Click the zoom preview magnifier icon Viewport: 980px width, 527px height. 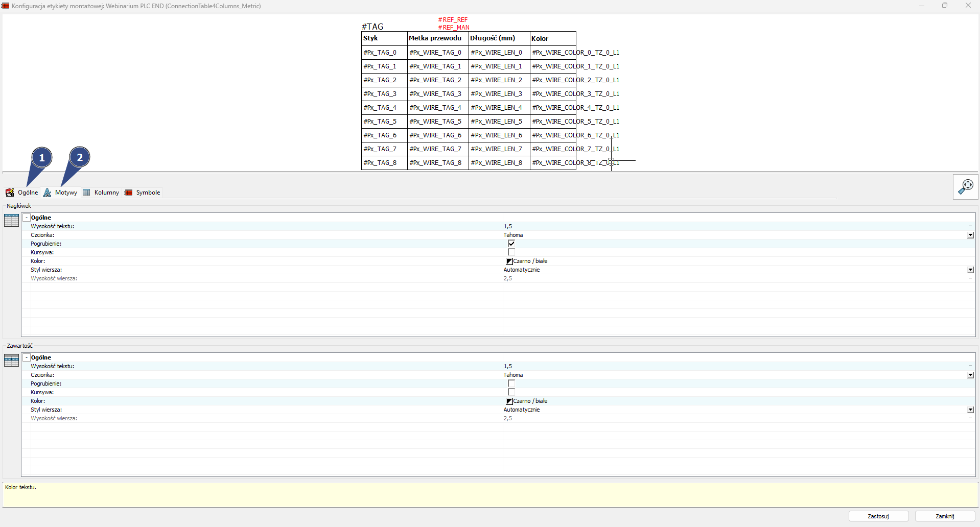pyautogui.click(x=965, y=187)
